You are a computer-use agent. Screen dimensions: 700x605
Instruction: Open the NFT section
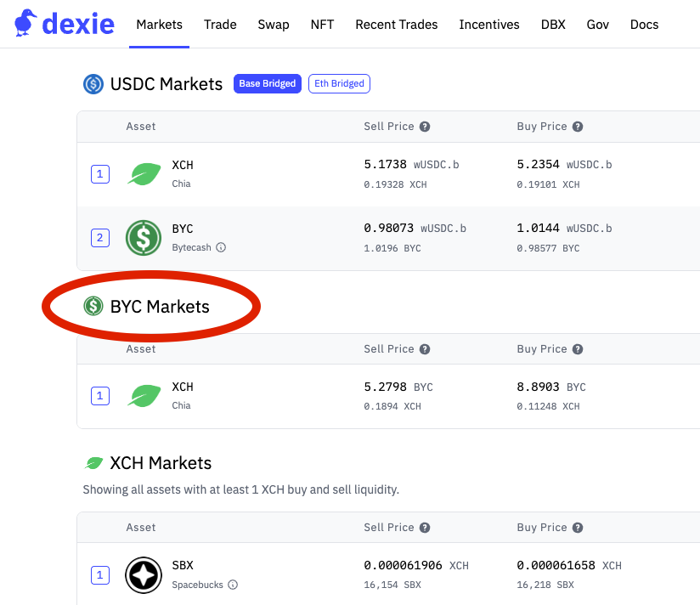322,24
